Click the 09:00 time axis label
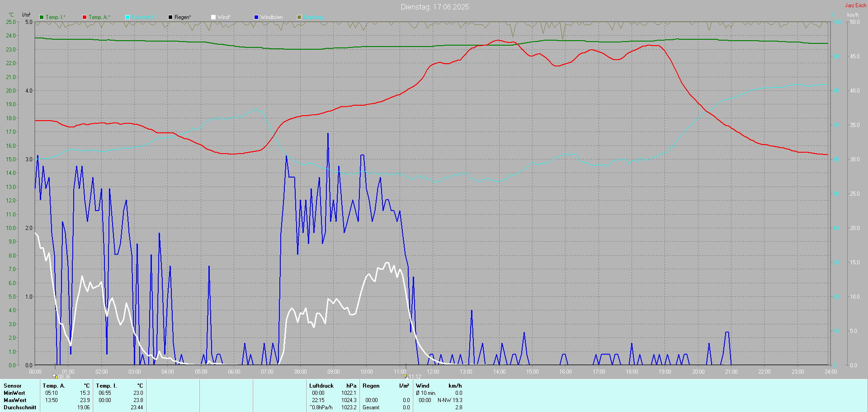This screenshot has height=412, width=868. pos(334,372)
